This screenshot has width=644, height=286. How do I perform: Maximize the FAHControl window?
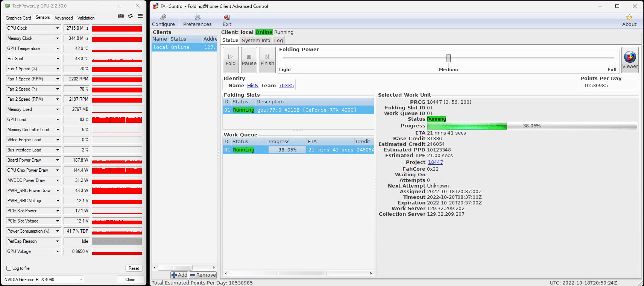tap(617, 6)
